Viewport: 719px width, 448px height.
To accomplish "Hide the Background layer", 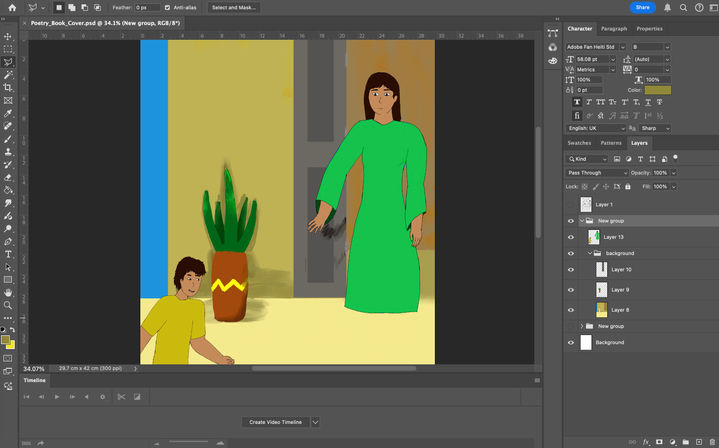I will coord(571,343).
